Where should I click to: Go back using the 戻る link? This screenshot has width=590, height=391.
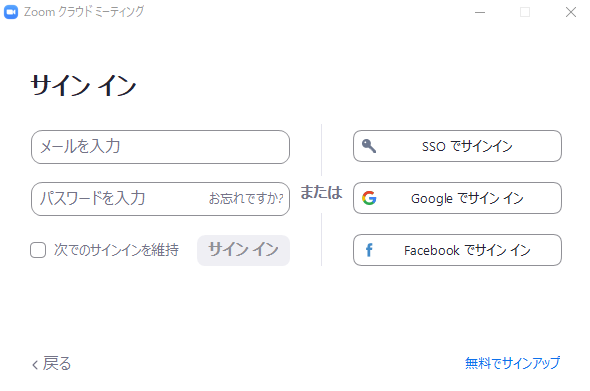pyautogui.click(x=52, y=364)
